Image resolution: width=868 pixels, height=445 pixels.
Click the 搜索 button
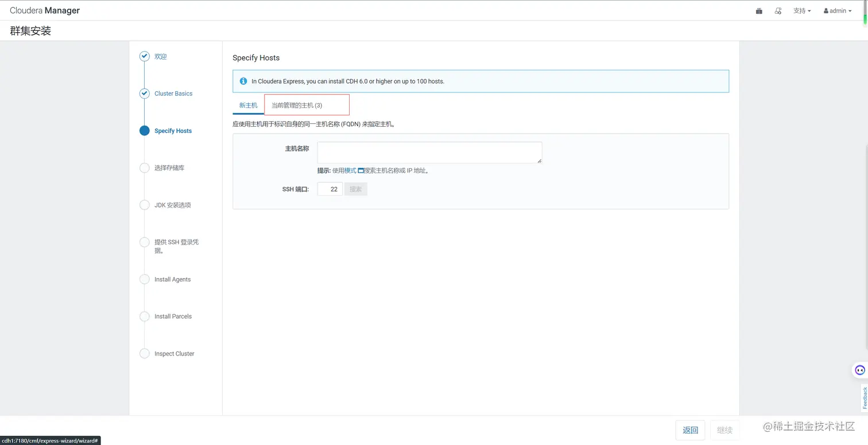point(355,189)
